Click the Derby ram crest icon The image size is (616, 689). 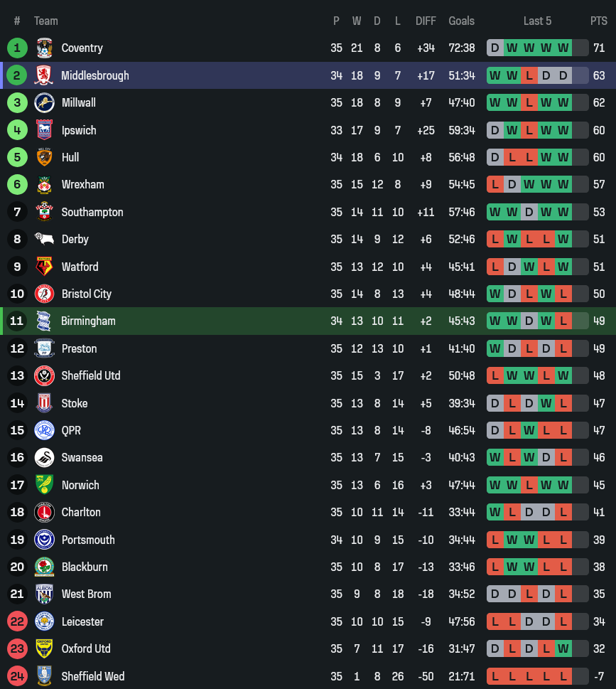tap(44, 239)
